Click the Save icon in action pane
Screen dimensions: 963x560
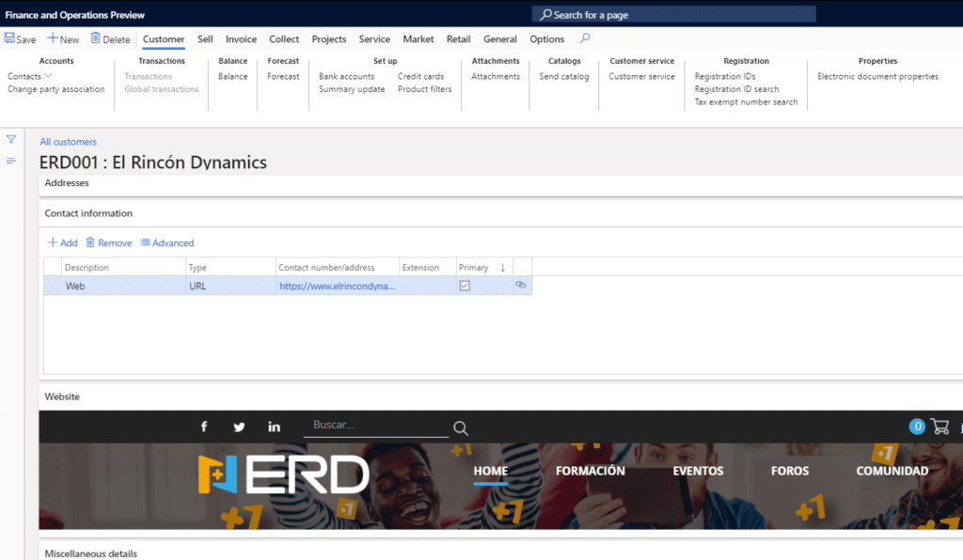[9, 38]
